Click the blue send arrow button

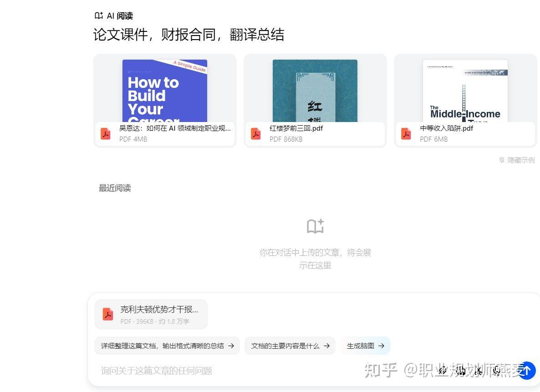(x=527, y=371)
